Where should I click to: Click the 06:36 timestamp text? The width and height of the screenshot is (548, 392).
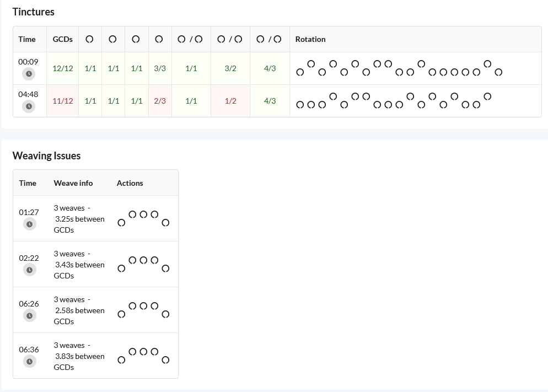point(29,350)
